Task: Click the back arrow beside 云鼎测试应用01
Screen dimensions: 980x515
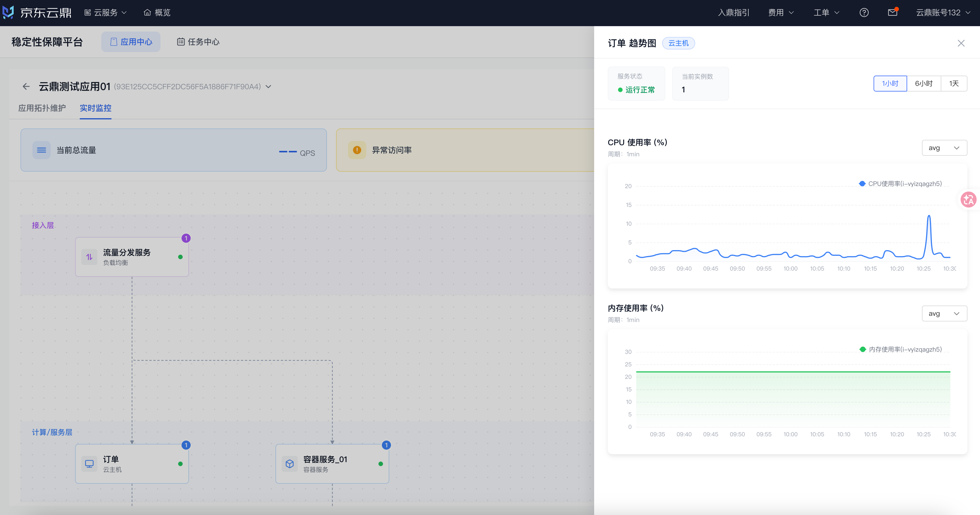Action: coord(26,87)
